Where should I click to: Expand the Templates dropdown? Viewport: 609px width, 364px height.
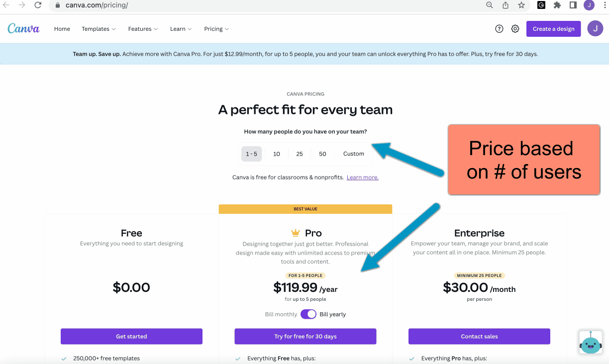(99, 29)
